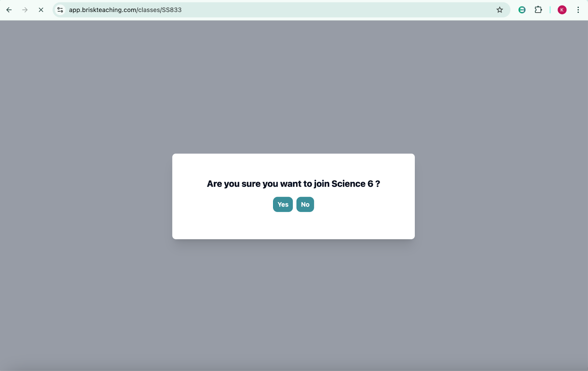Confirm joining Science 6 with Yes
The image size is (588, 371).
pyautogui.click(x=283, y=204)
